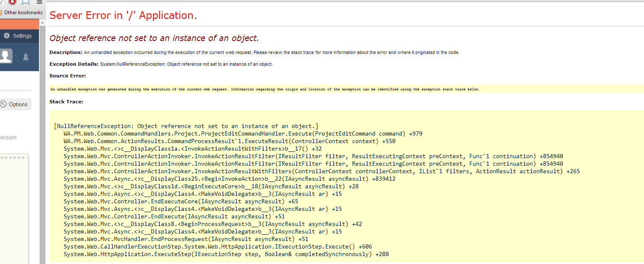Click the bracketed NullReferenceException trace line
Screen dimensions: 644x264
pyautogui.click(x=186, y=126)
